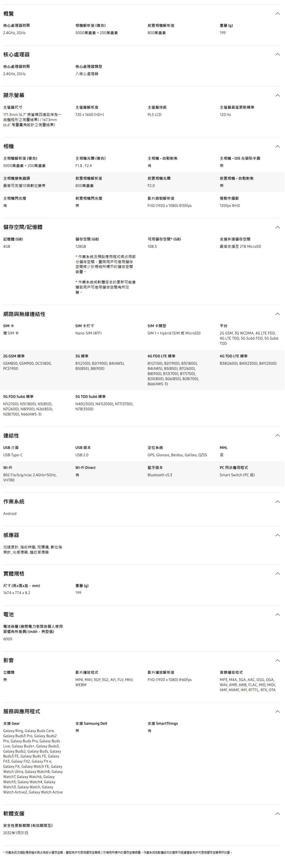The image size is (285, 868).
Task: Click the up-arrow icon for 實體規格
Action: pos(277,574)
